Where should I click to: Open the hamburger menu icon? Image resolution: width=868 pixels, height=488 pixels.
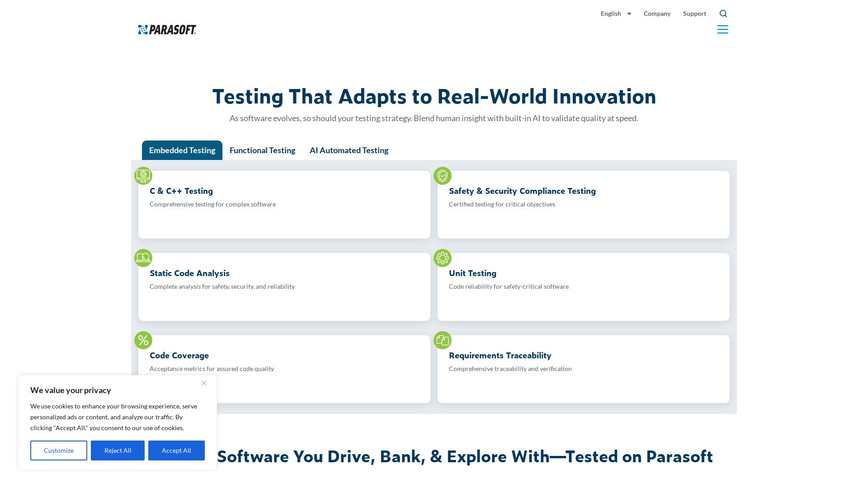click(722, 30)
